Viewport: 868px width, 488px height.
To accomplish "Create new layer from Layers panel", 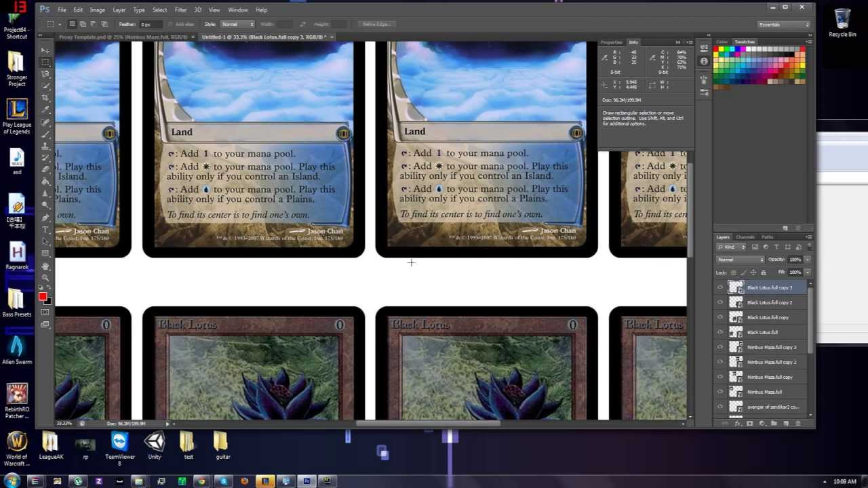I will point(786,424).
